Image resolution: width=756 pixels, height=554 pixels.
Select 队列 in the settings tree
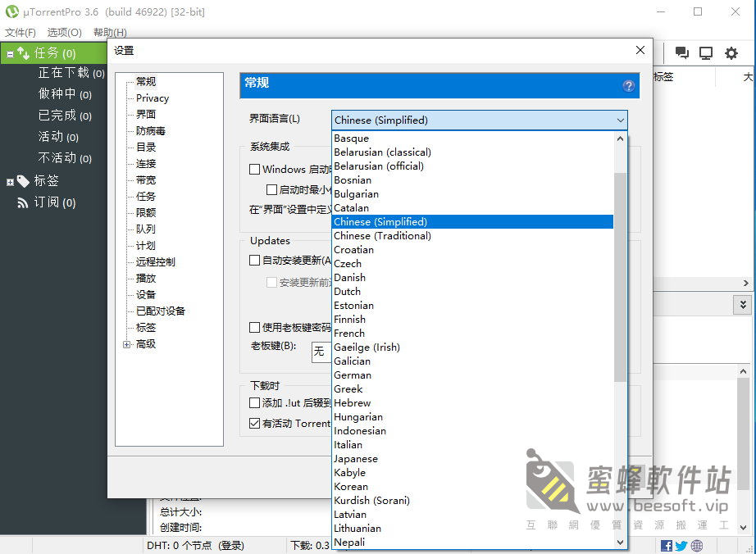[146, 229]
